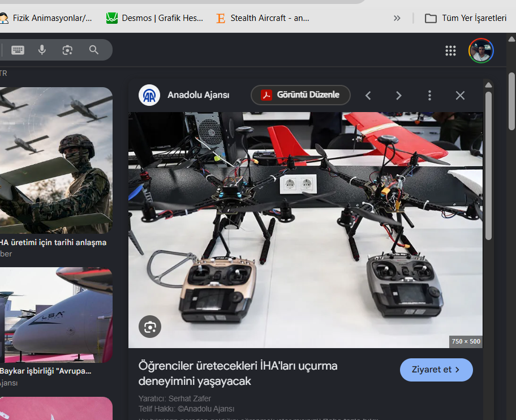This screenshot has height=420, width=516.
Task: Go to previous image in preview panel
Action: 368,96
